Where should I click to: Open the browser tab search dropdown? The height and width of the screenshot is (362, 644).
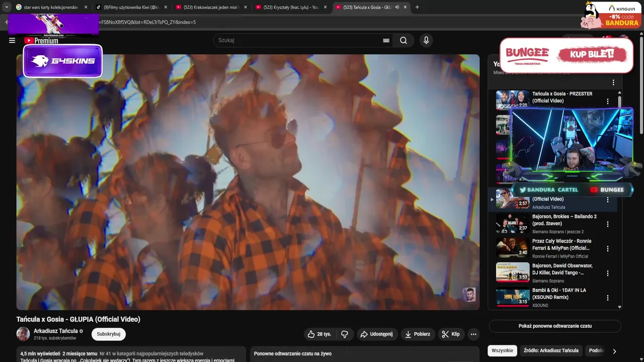pyautogui.click(x=7, y=7)
